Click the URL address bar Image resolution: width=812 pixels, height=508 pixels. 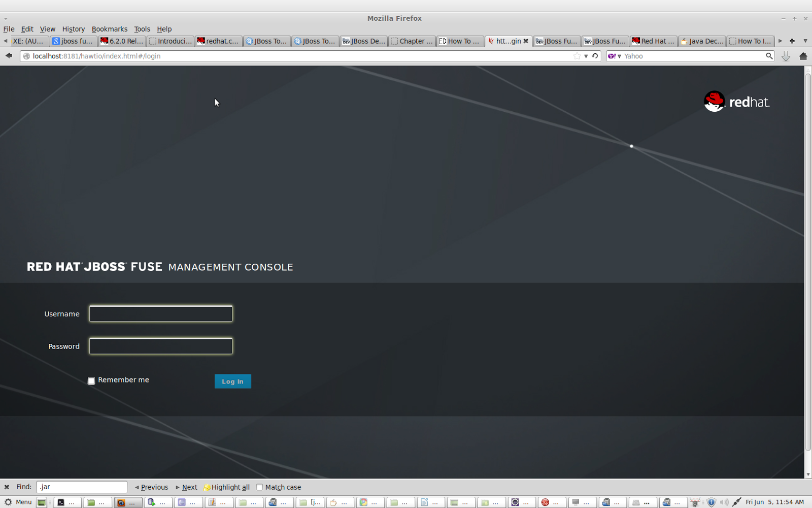[299, 56]
